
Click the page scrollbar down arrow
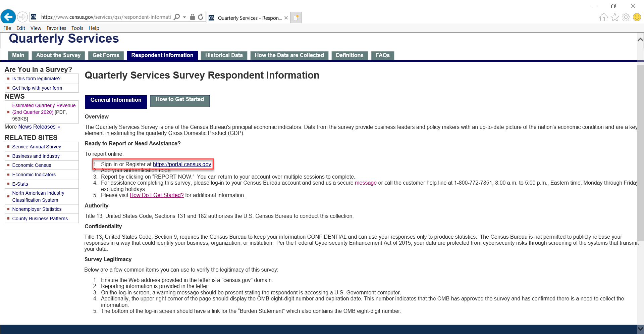[x=640, y=329]
